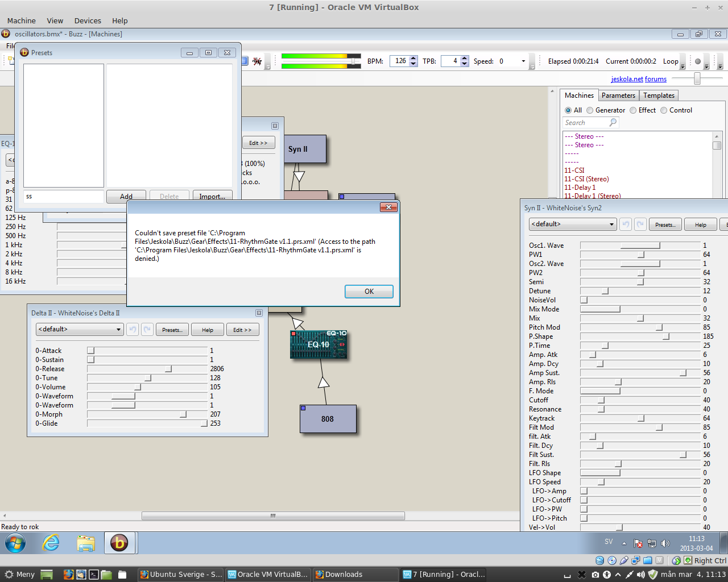Click the search magnifier icon in Machines panel

613,123
